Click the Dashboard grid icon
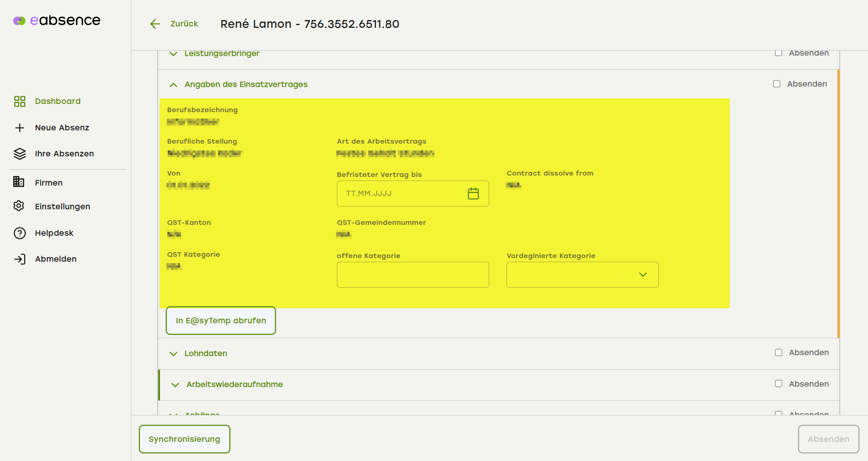 (20, 101)
